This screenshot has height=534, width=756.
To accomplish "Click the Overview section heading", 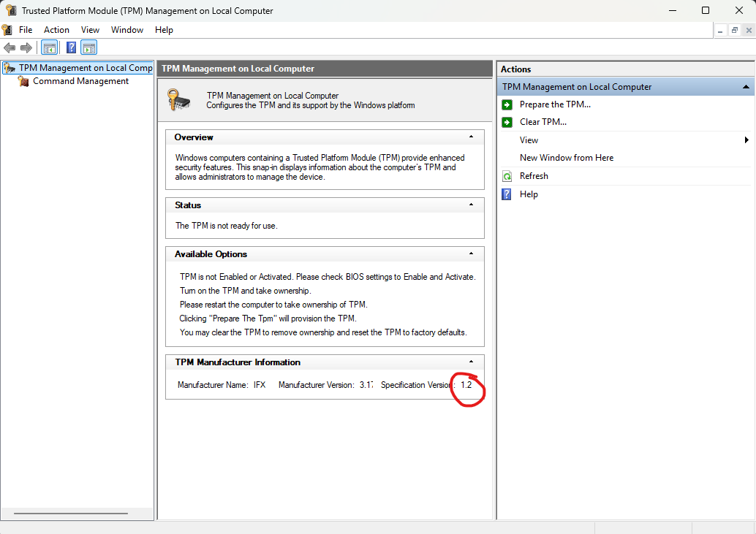I will tap(194, 137).
